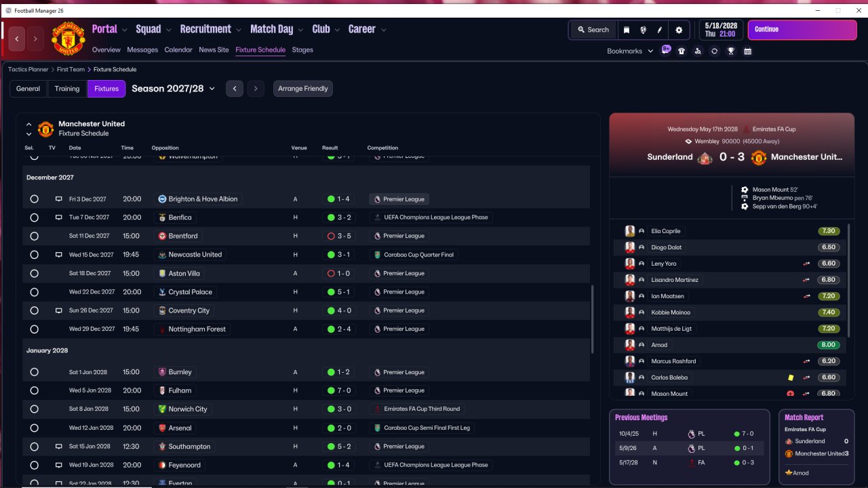
Task: Click the Manchester United crest in top bar
Action: [68, 39]
